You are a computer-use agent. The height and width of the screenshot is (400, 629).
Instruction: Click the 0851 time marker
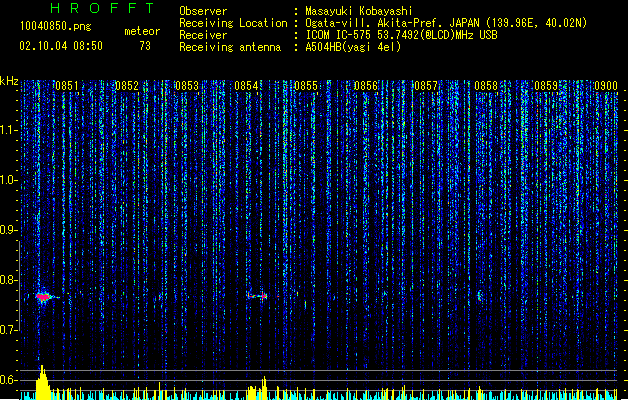(67, 86)
